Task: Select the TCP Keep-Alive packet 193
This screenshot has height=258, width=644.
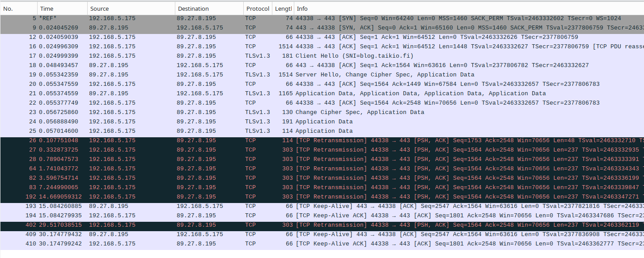Action: pos(179,206)
